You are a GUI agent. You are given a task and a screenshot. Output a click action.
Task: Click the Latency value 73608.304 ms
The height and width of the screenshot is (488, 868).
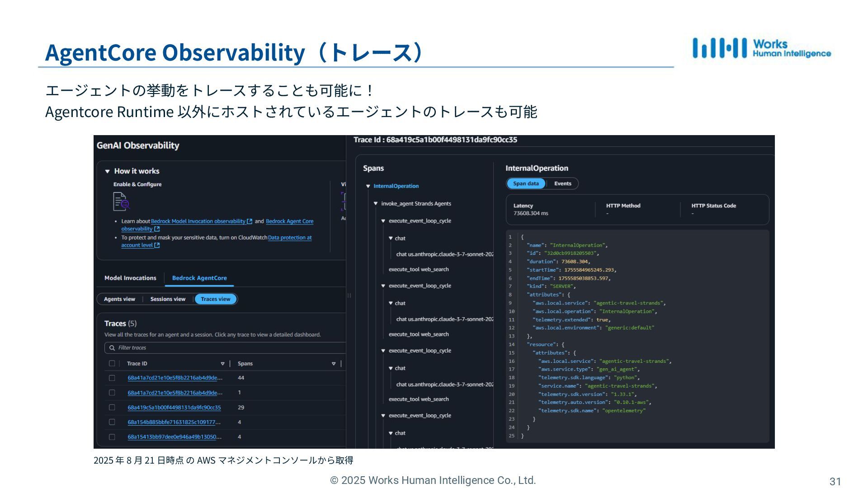531,213
